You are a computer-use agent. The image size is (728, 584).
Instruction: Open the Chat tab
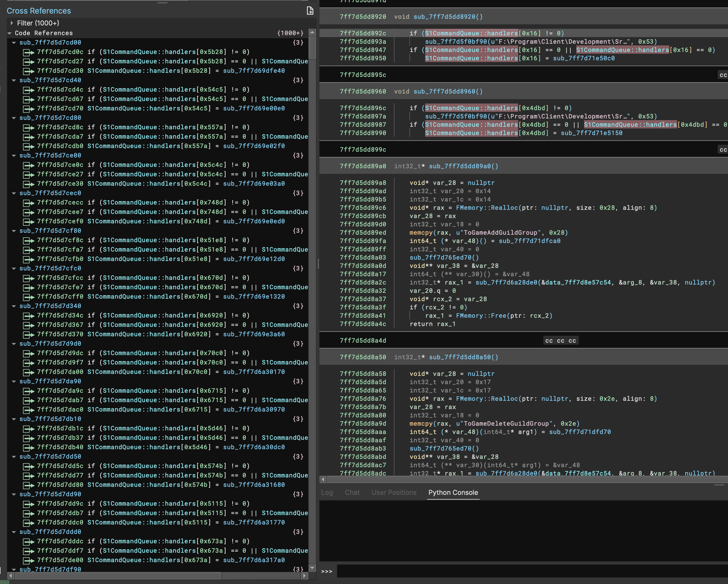(353, 492)
